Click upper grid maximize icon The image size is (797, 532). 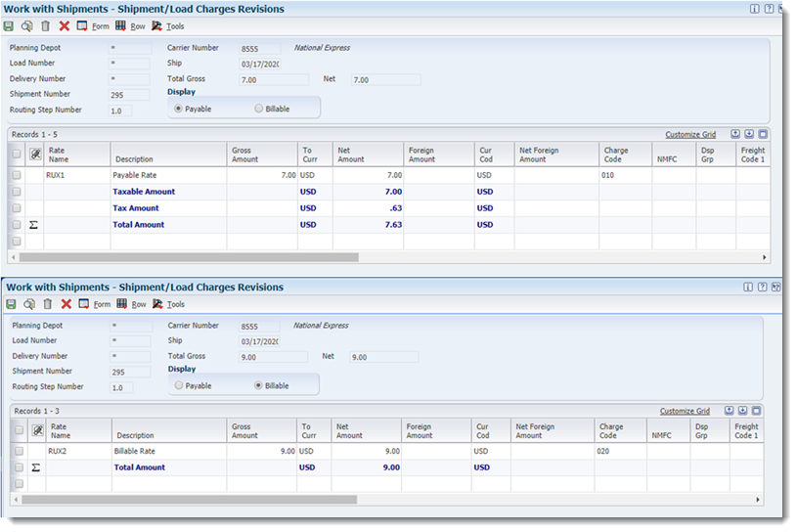(763, 134)
